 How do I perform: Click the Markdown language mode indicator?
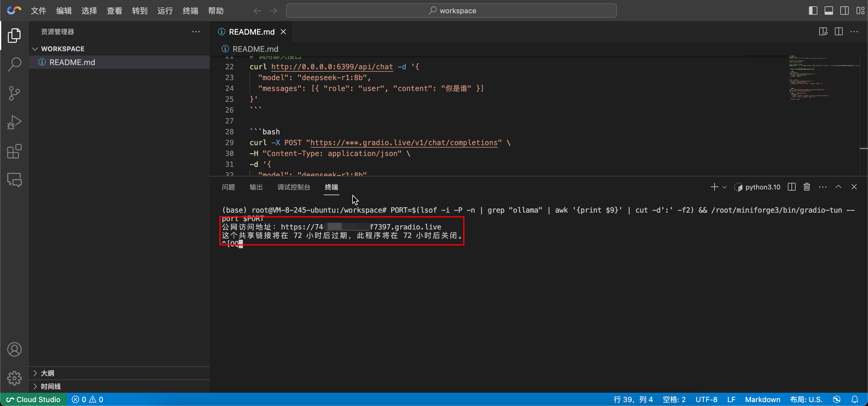(x=762, y=399)
